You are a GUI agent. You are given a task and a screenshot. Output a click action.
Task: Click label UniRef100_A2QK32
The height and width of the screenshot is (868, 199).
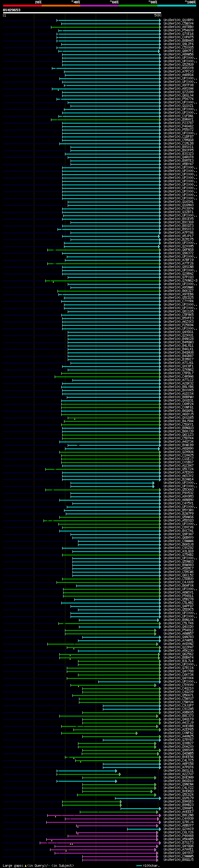[178, 384]
